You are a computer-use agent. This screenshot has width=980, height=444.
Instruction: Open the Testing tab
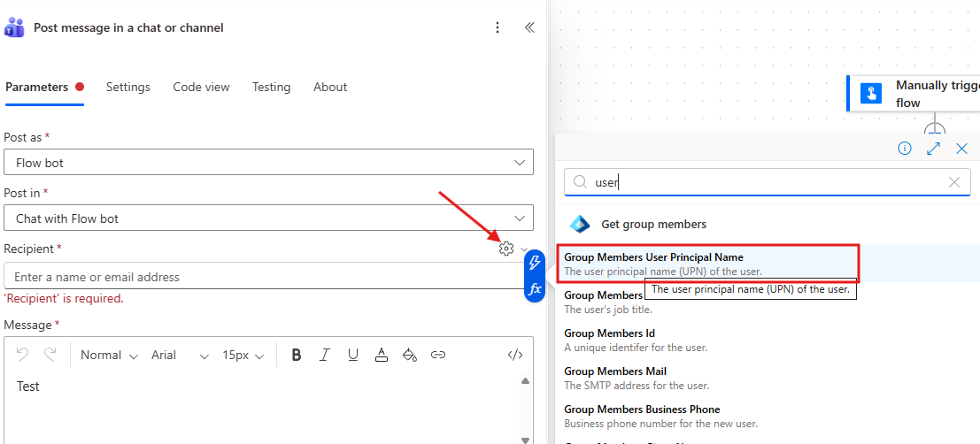(x=271, y=87)
